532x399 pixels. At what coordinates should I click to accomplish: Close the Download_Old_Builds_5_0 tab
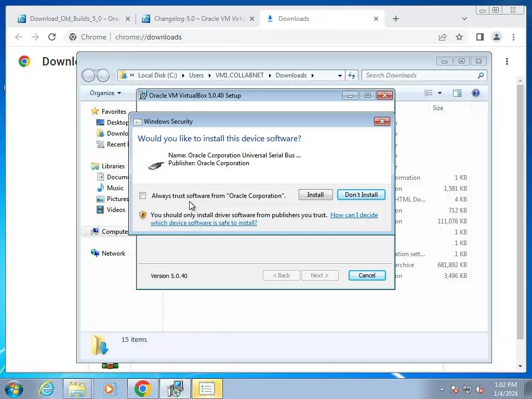point(128,19)
